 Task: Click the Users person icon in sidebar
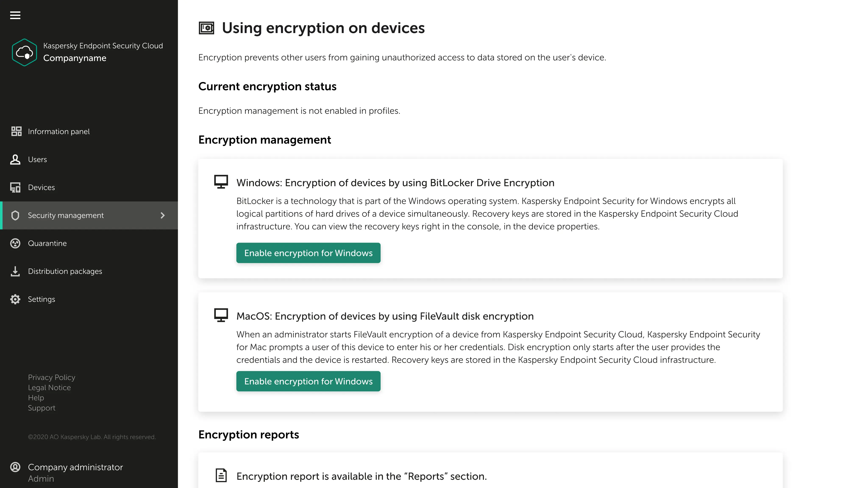pos(15,159)
